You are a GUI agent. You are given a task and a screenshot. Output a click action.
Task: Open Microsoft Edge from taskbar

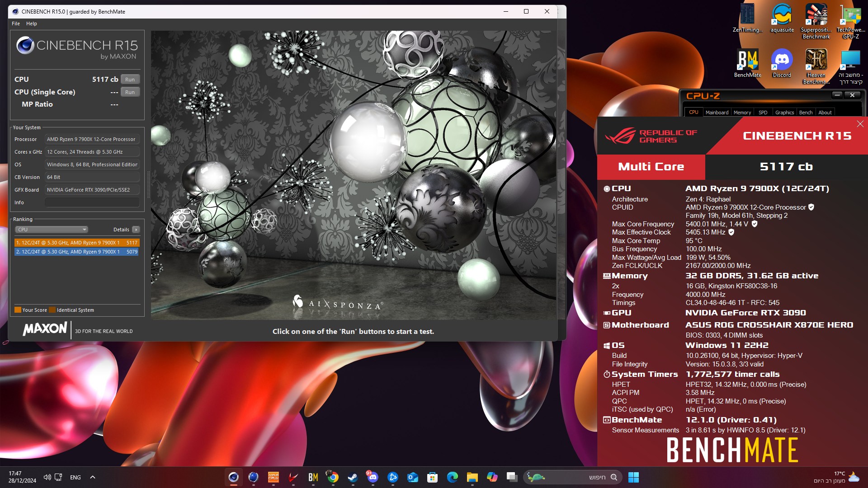tap(452, 477)
